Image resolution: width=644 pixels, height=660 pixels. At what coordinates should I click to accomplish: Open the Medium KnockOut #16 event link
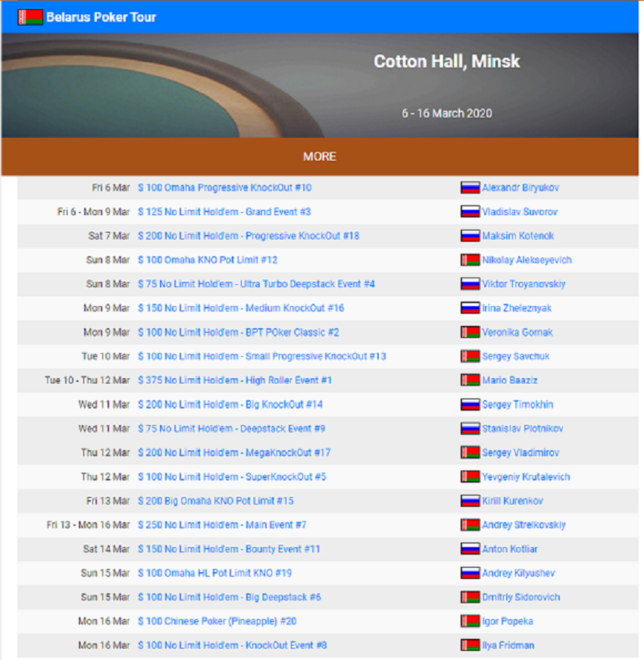click(x=241, y=308)
